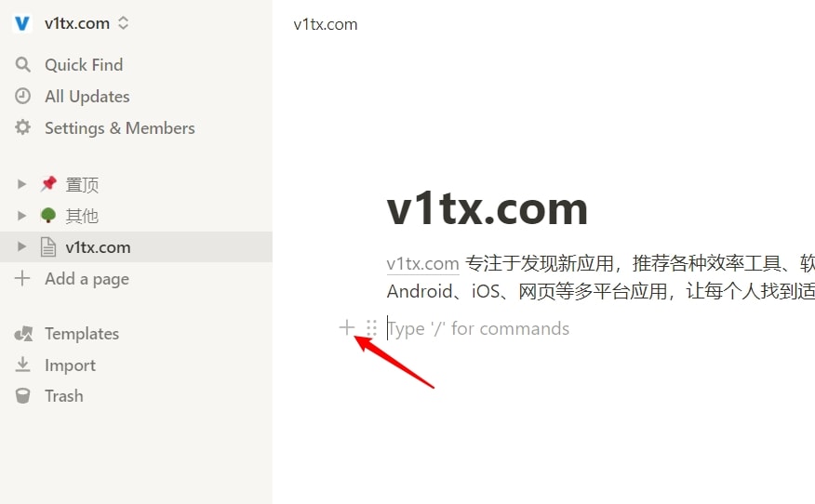
Task: Click the plus icon to add block
Action: 347,327
